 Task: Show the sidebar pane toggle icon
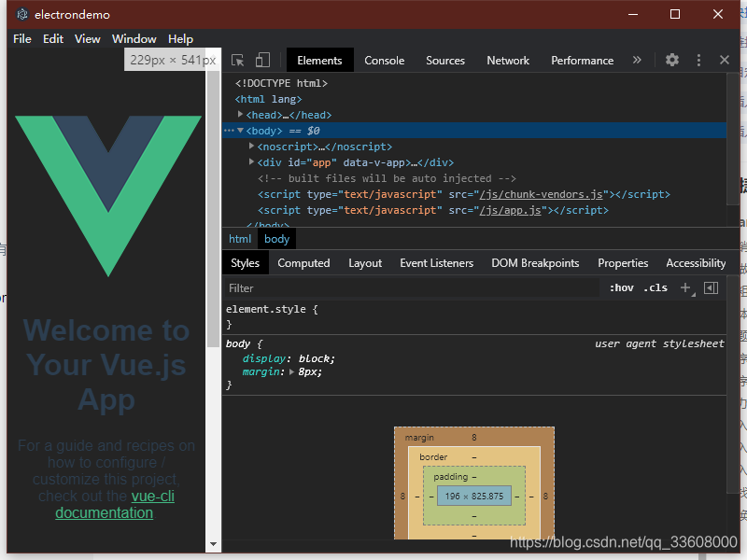[x=711, y=287]
